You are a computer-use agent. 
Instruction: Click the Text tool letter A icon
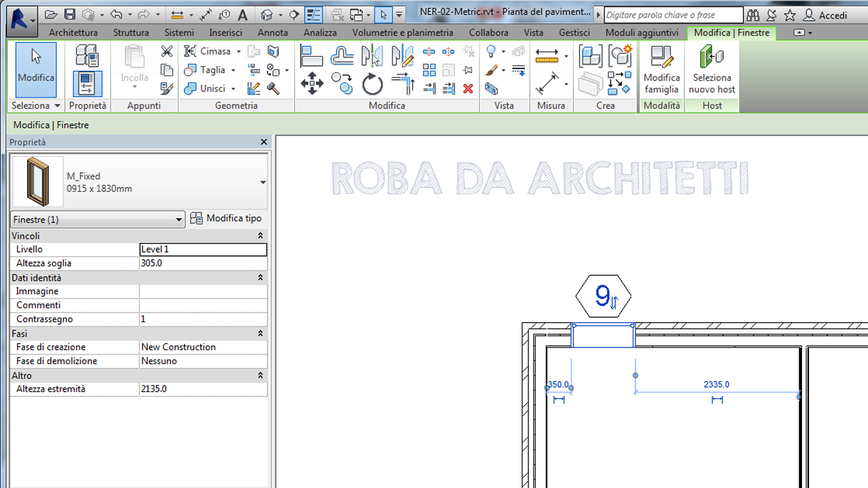click(243, 14)
